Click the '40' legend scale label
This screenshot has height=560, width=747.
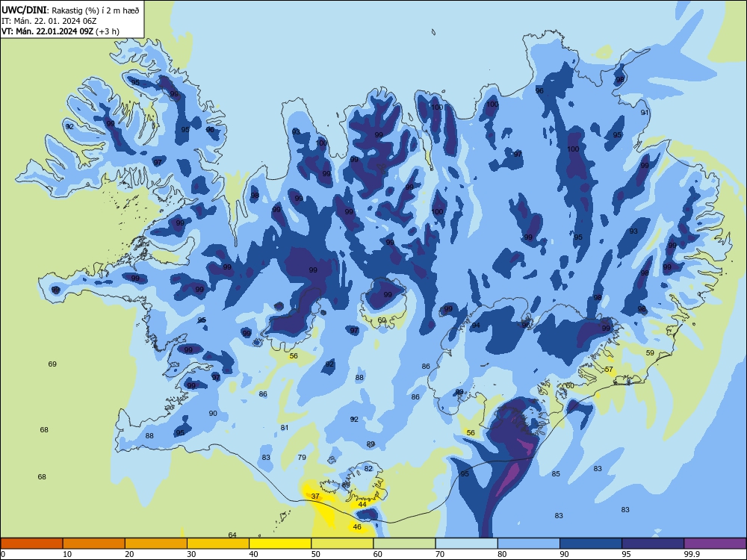(x=253, y=554)
